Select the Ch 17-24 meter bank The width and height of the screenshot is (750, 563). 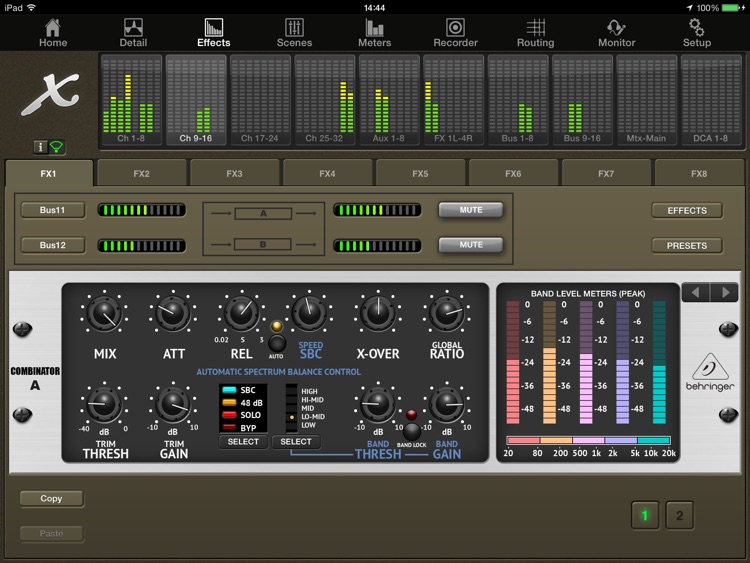(x=260, y=100)
